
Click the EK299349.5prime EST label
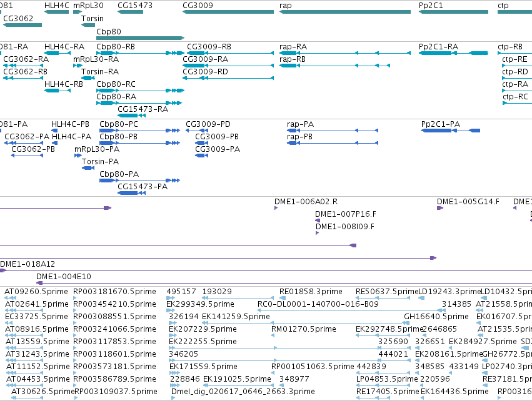(x=200, y=304)
